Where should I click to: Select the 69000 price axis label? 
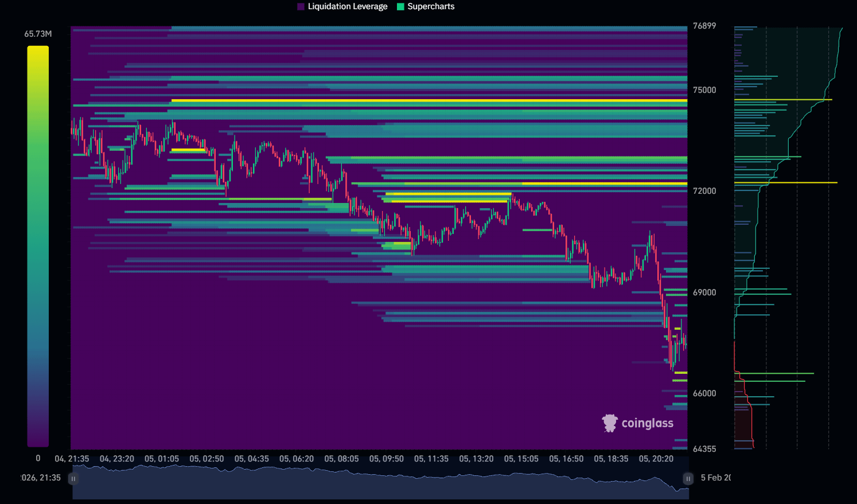point(704,292)
